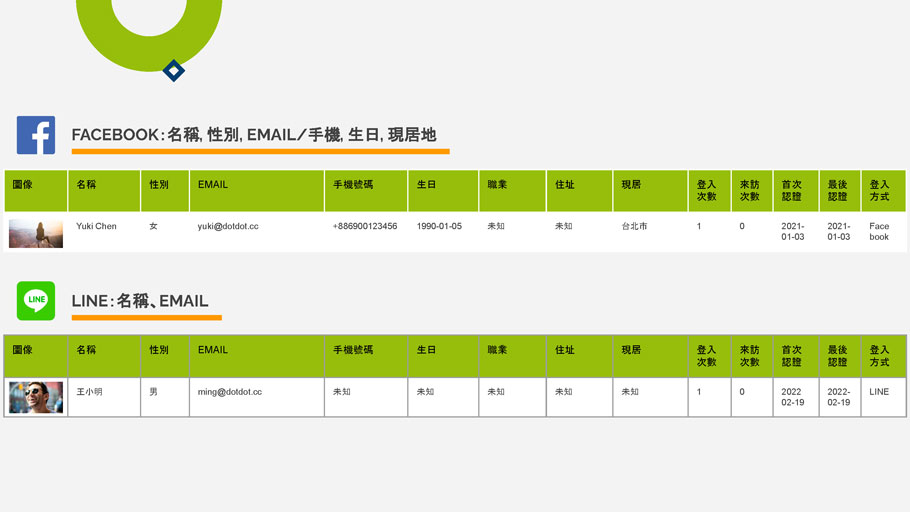Select the yuki@dotdot.cc email address
This screenshot has height=512, width=910.
click(228, 227)
